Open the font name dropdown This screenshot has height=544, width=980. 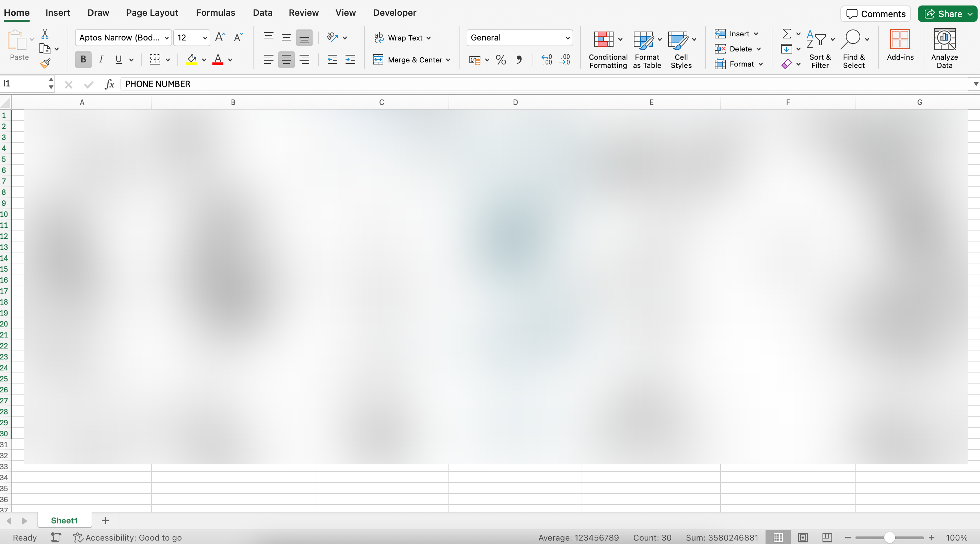166,38
